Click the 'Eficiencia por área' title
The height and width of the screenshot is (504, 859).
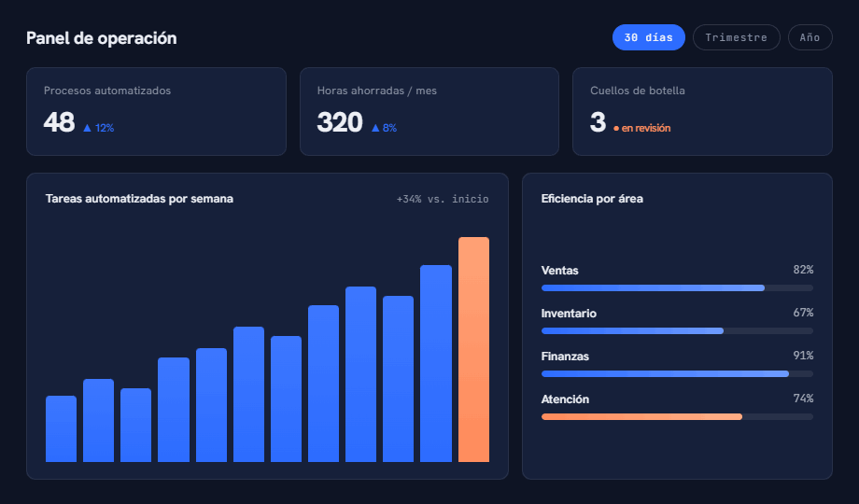(592, 199)
